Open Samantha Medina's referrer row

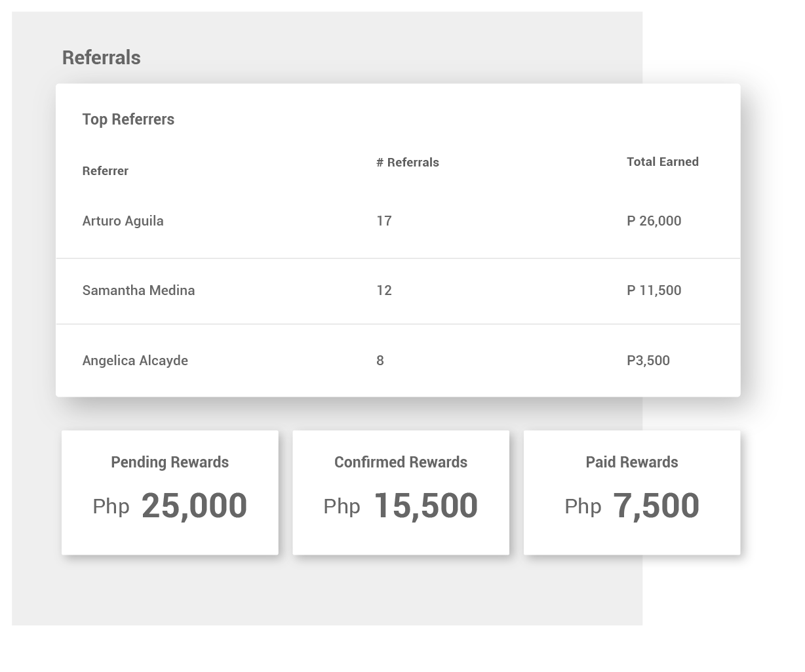[x=398, y=291]
